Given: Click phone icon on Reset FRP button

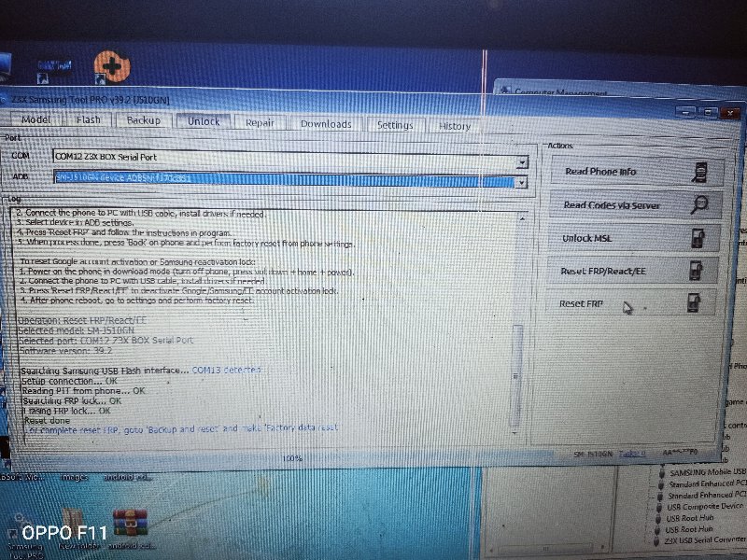Looking at the screenshot, I should coord(694,302).
